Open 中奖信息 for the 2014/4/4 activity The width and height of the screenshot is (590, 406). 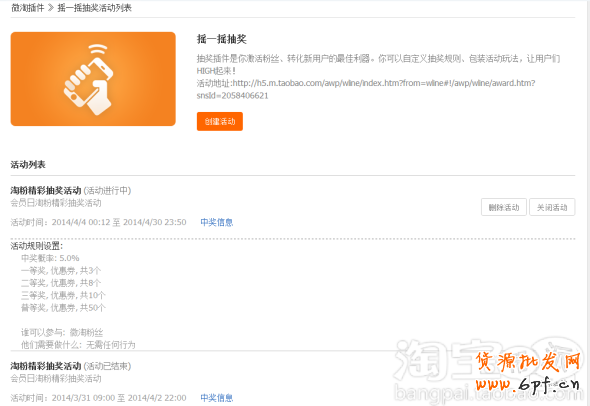click(x=217, y=222)
